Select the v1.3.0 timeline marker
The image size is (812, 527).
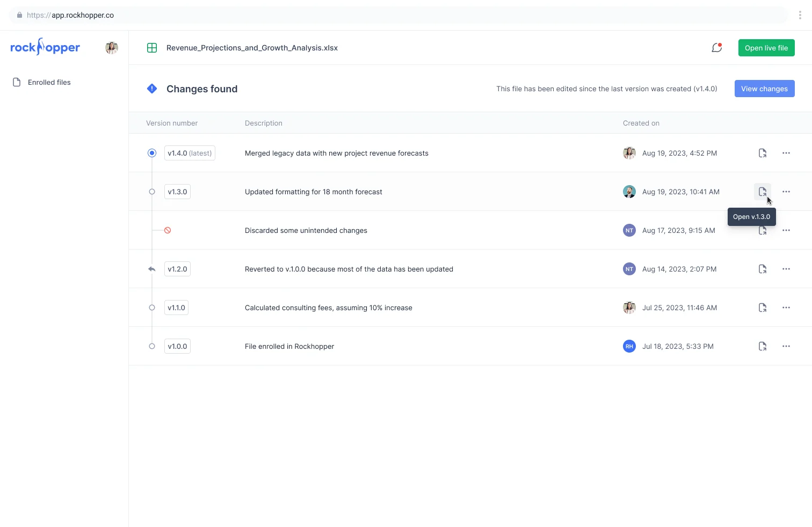152,192
